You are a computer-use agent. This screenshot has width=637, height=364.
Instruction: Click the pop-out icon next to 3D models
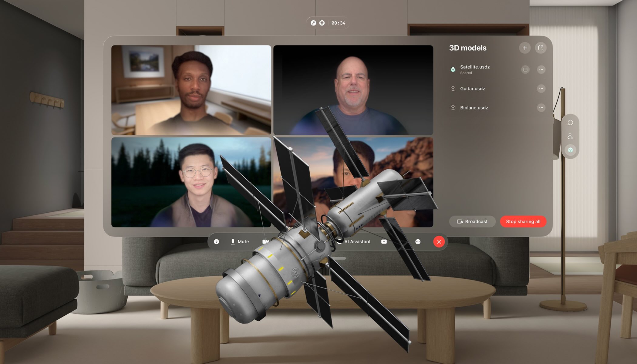(541, 48)
